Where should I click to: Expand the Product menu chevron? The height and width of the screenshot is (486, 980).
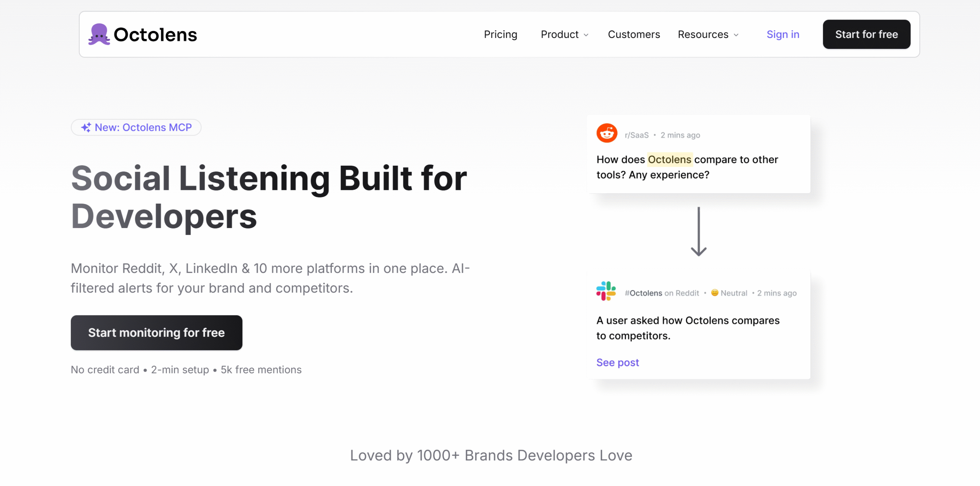(x=586, y=35)
